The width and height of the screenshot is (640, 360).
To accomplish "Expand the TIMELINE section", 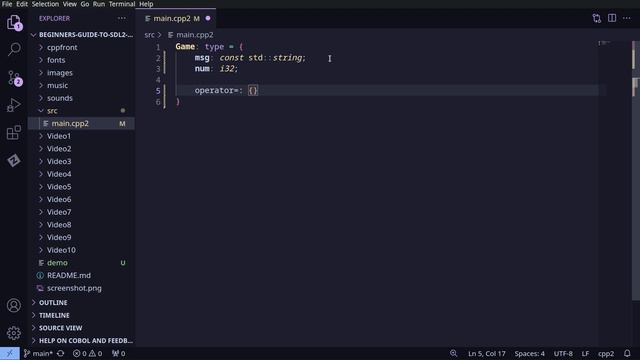I will tap(82, 315).
